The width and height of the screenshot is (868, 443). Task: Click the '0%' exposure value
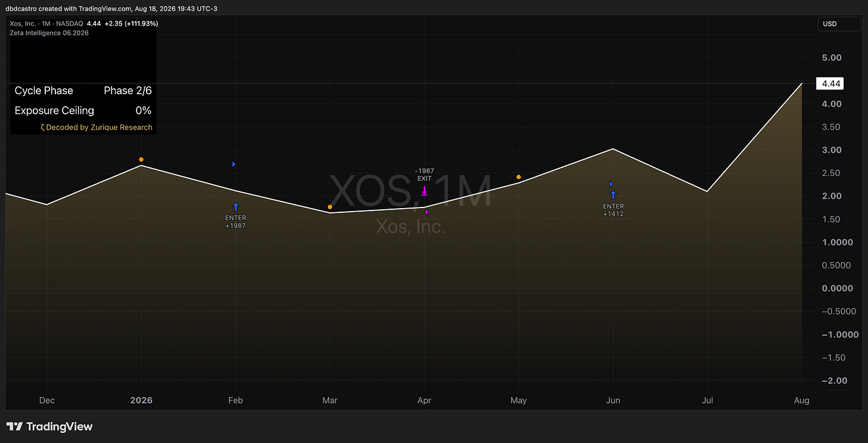(x=143, y=110)
